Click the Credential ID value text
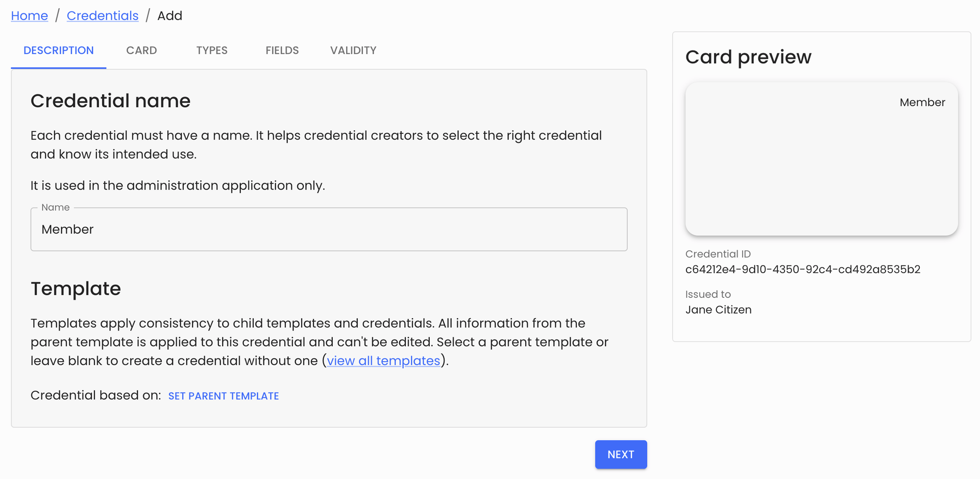The height and width of the screenshot is (479, 980). click(x=802, y=270)
